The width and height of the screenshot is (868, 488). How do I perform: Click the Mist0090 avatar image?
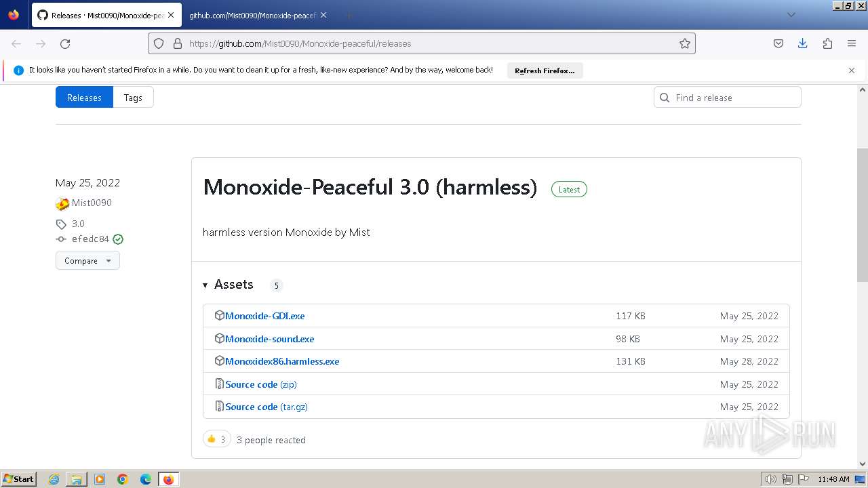tap(62, 203)
